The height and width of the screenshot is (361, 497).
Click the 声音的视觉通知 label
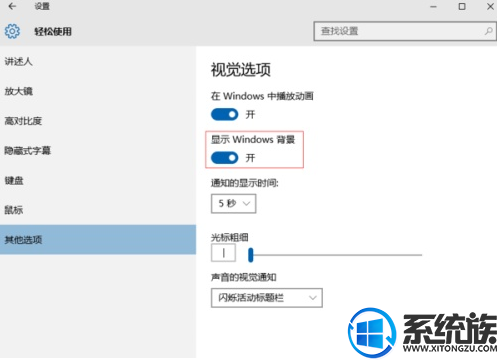coord(244,277)
